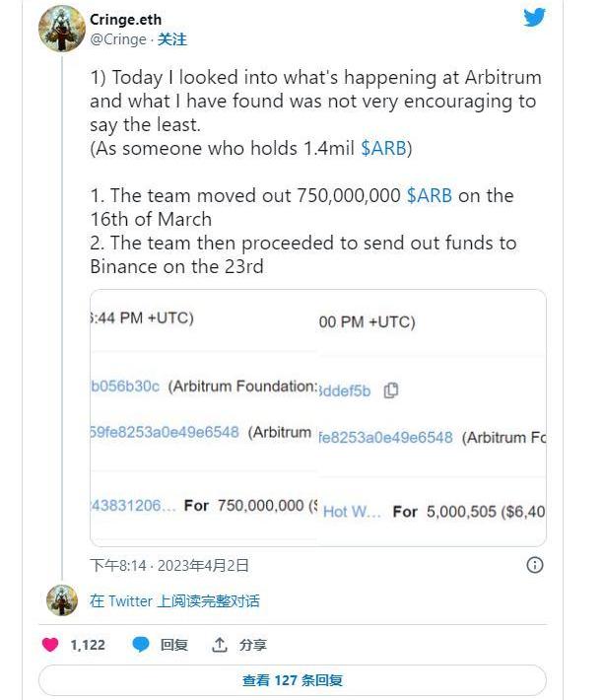Open the Cringe.eth display name
This screenshot has height=700, width=604.
[126, 20]
